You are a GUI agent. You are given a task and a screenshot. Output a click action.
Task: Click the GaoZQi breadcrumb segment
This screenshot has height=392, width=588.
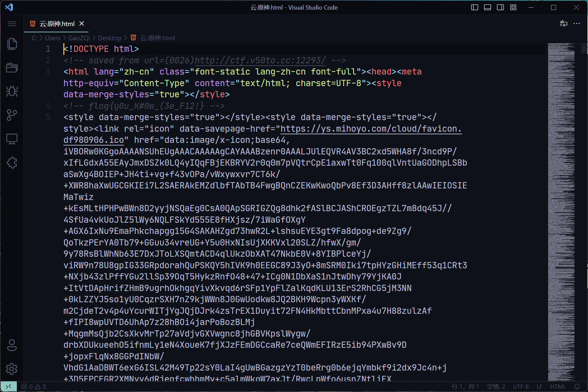(79, 38)
